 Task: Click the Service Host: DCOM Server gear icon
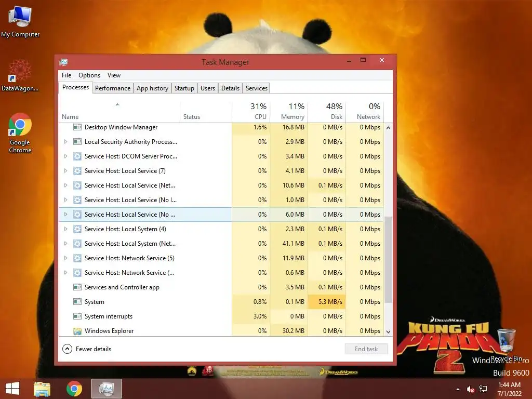pos(77,156)
